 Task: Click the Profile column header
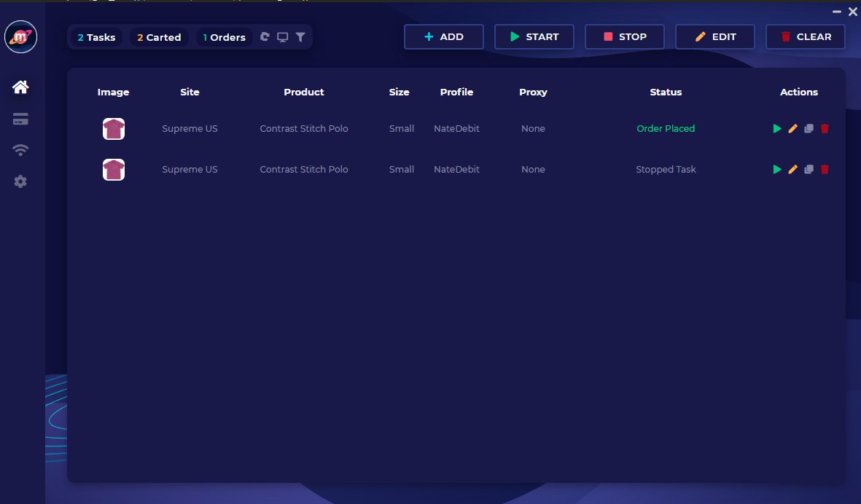[456, 92]
